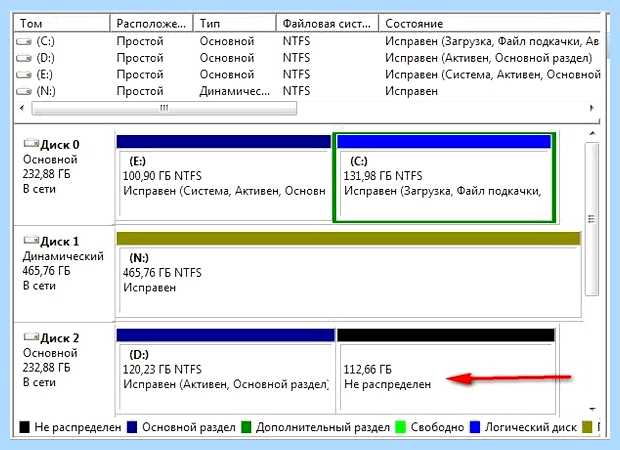Select the 112,66 ГБ unallocated space
Viewport: 620px width, 450px height.
coord(446,371)
